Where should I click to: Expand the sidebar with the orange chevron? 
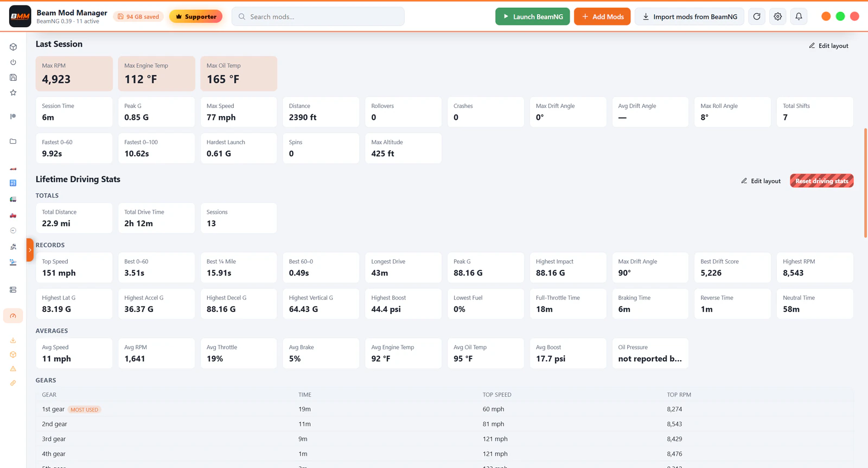click(x=30, y=250)
